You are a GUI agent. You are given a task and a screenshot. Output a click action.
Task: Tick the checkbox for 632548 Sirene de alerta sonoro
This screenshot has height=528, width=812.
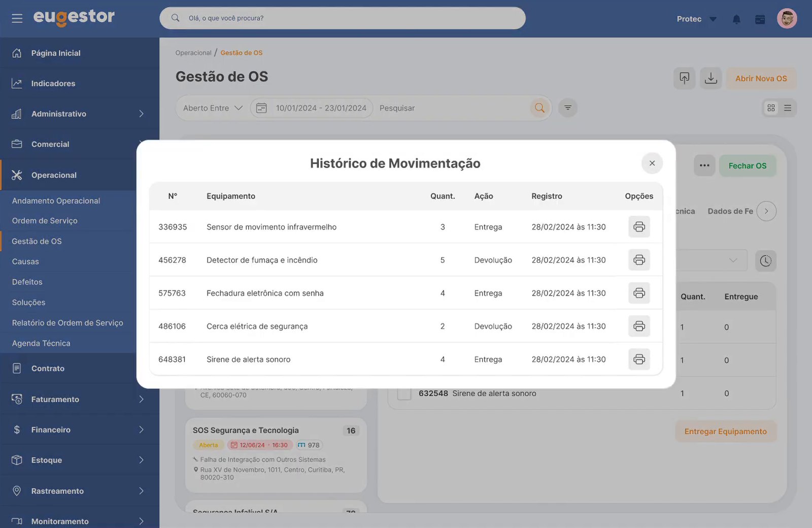point(404,393)
